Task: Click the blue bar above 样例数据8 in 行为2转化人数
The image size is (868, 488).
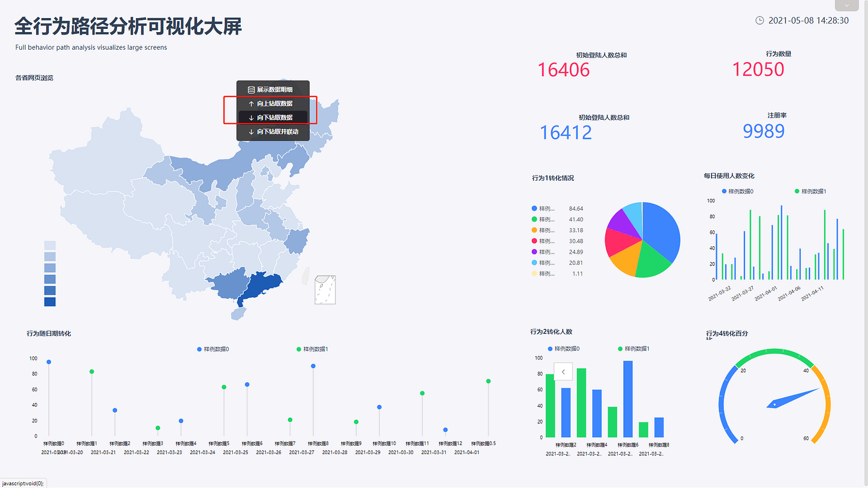Action: (x=659, y=428)
